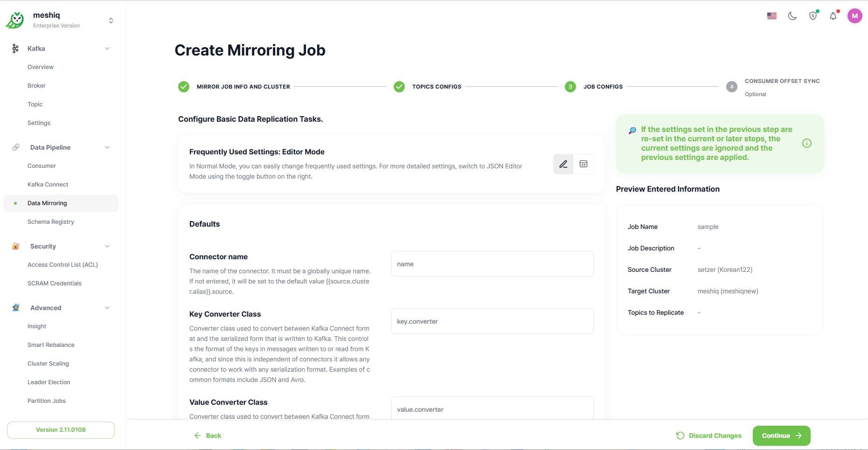This screenshot has height=450, width=868.
Task: Collapse the Data Pipeline section
Action: click(x=107, y=147)
